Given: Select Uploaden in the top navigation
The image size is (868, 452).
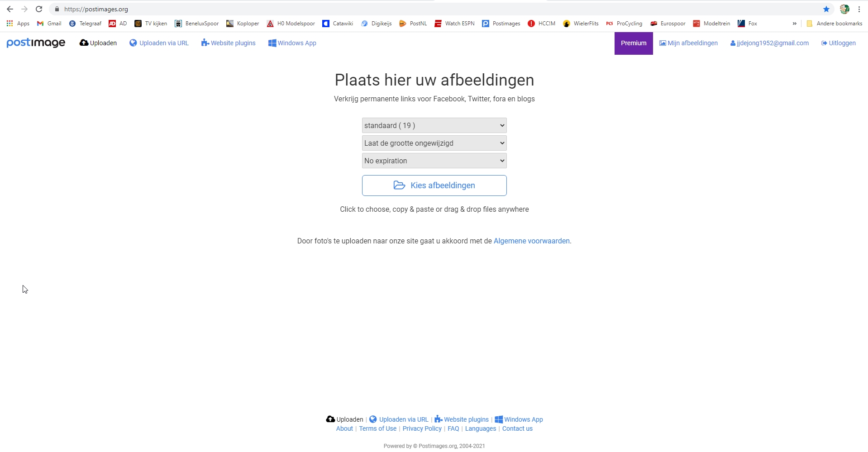Looking at the screenshot, I should (x=98, y=43).
